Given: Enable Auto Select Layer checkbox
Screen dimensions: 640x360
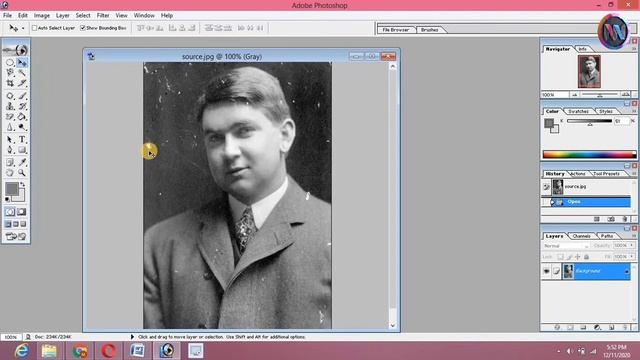Looking at the screenshot, I should click(34, 28).
